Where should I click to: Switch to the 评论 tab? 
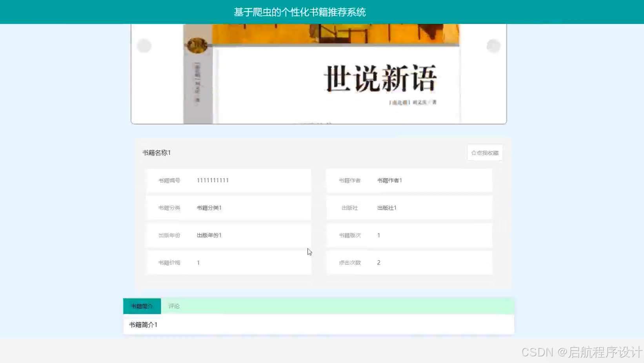click(x=174, y=306)
